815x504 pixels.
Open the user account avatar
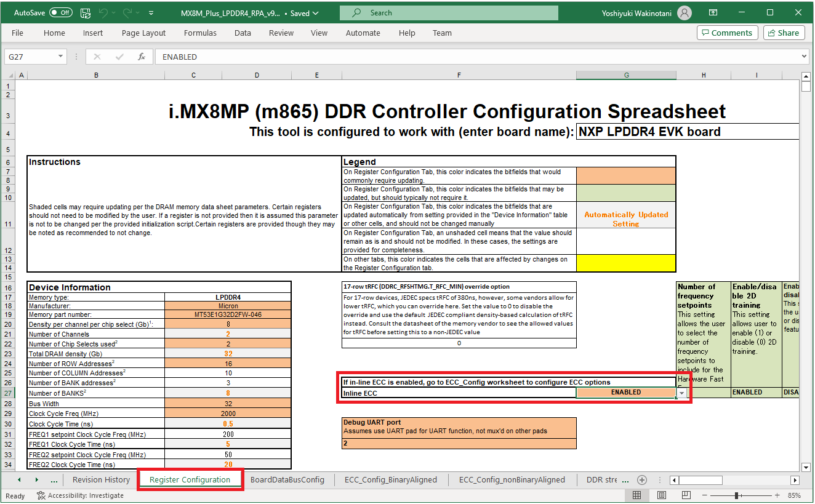(x=684, y=13)
